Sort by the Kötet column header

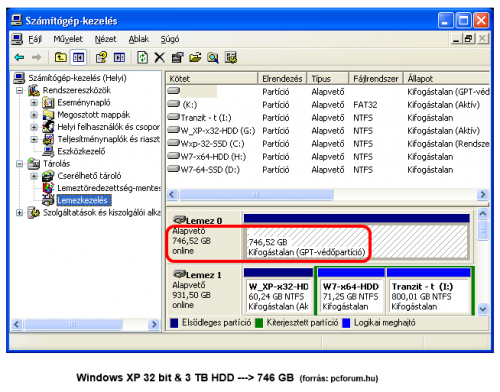(x=212, y=79)
